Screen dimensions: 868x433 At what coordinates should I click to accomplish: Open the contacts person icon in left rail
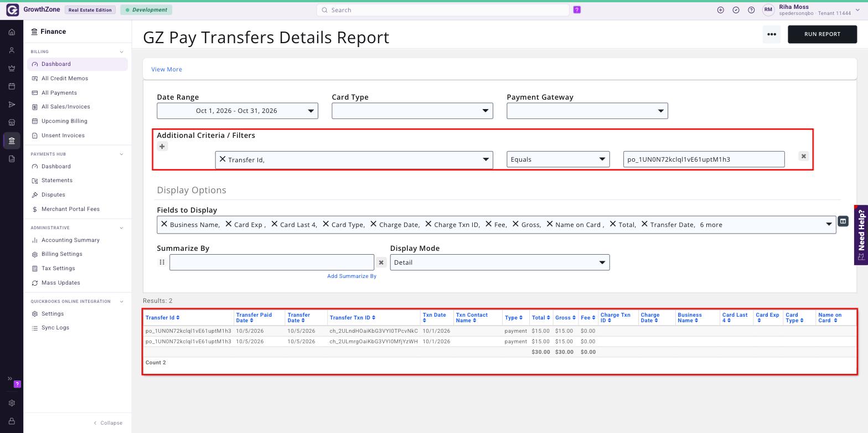[x=12, y=50]
